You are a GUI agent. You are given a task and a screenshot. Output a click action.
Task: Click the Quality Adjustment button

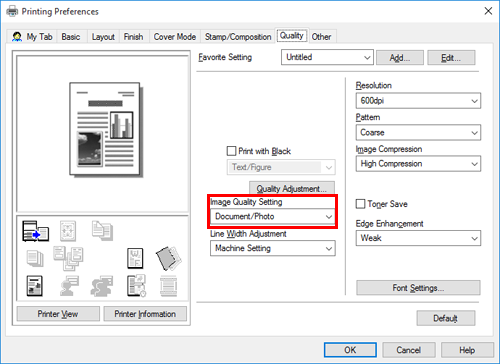point(292,188)
